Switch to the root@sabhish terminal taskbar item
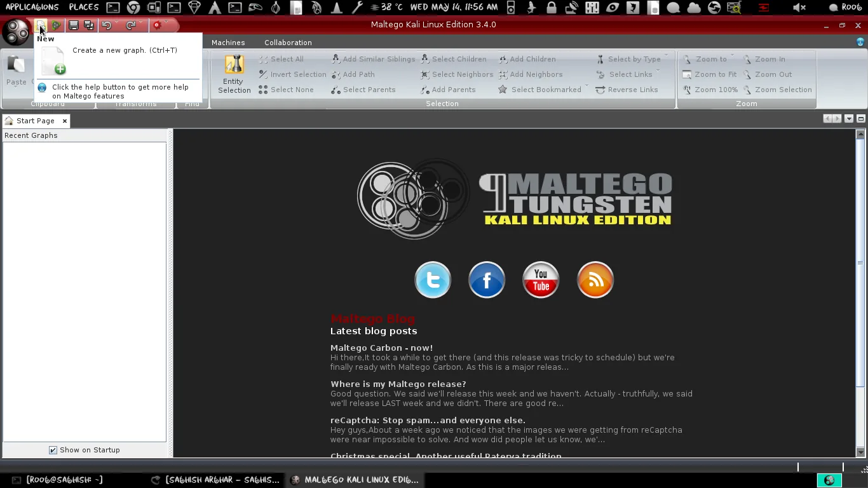 pyautogui.click(x=57, y=480)
